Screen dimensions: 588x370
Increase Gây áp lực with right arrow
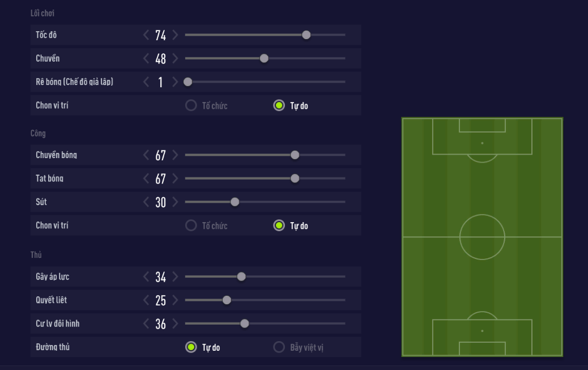pyautogui.click(x=175, y=277)
